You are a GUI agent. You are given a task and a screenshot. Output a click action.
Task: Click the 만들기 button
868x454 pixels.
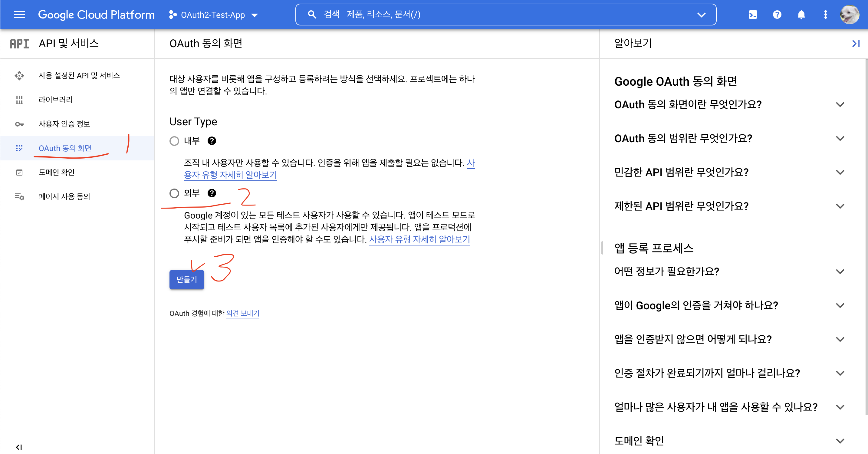point(187,279)
